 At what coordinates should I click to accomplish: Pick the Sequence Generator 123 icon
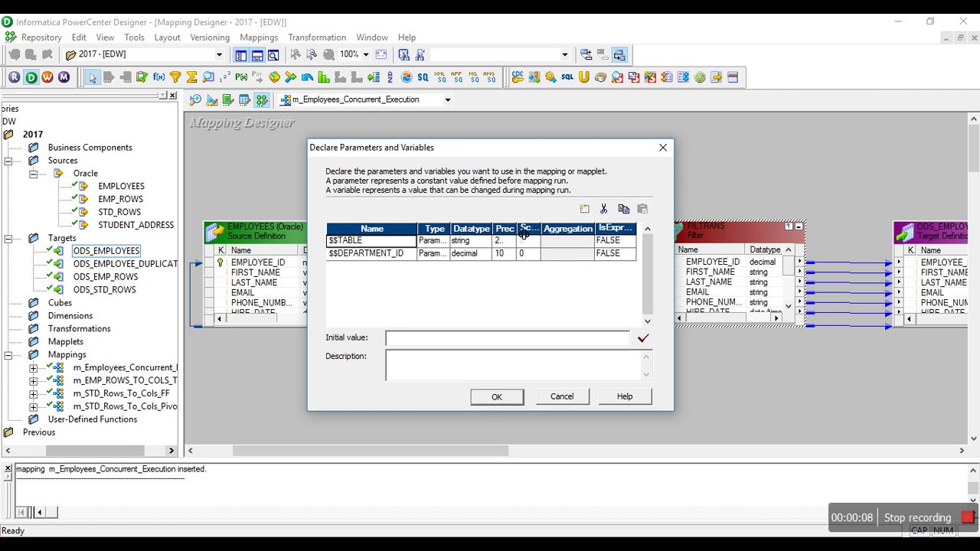(225, 77)
